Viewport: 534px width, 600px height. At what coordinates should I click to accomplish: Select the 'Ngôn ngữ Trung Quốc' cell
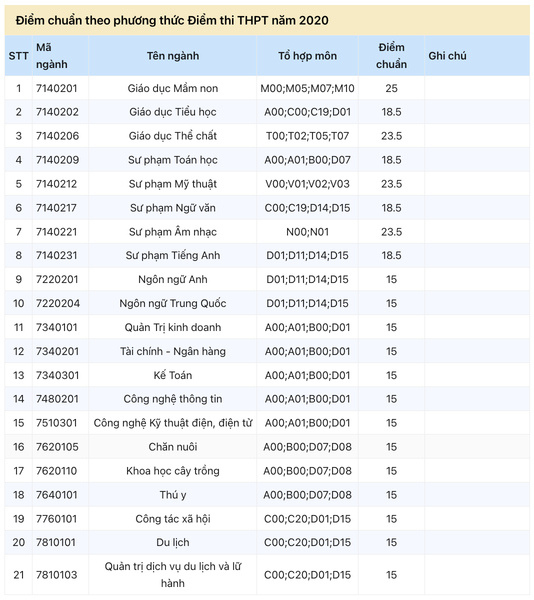[x=173, y=303]
